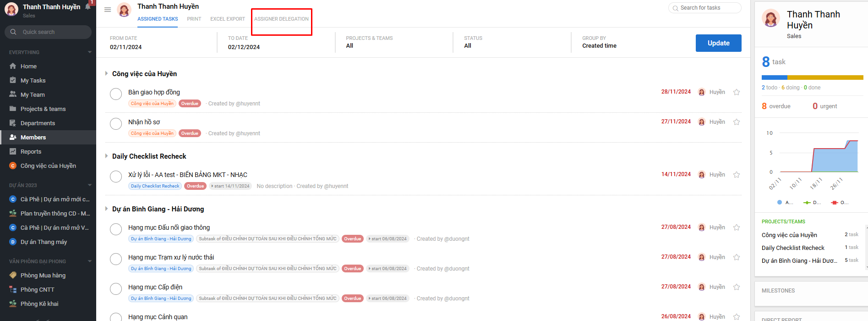Click the 8 overdue counter
868x321 pixels.
(776, 106)
